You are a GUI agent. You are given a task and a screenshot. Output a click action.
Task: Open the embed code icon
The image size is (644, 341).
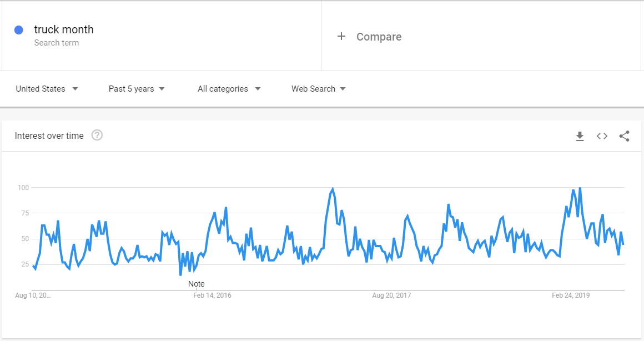click(602, 136)
